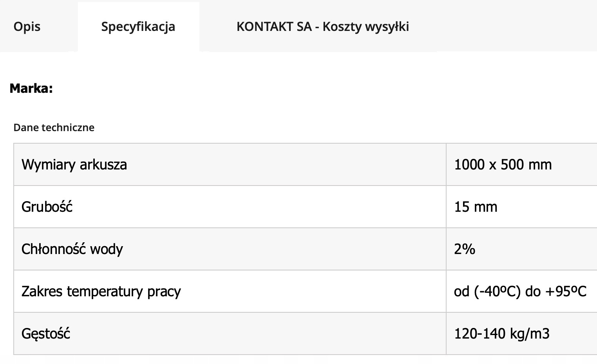Select the Specyfikacja tab
The height and width of the screenshot is (364, 597).
click(x=138, y=27)
